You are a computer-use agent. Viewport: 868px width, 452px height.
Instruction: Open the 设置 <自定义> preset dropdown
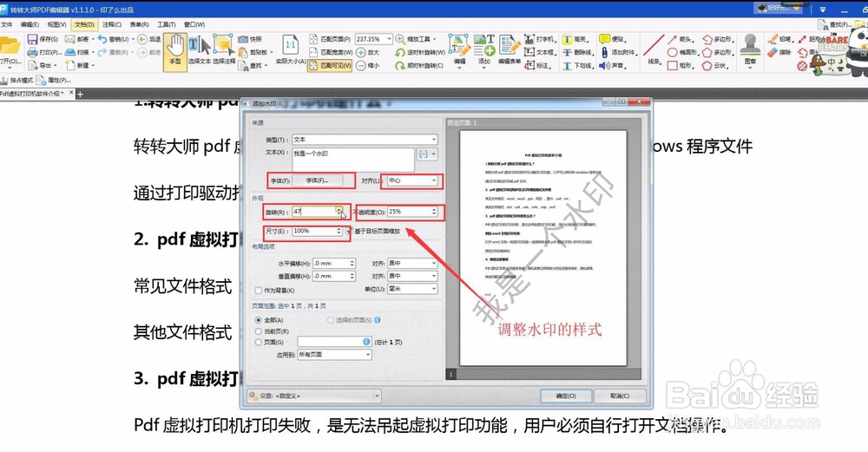coord(314,396)
